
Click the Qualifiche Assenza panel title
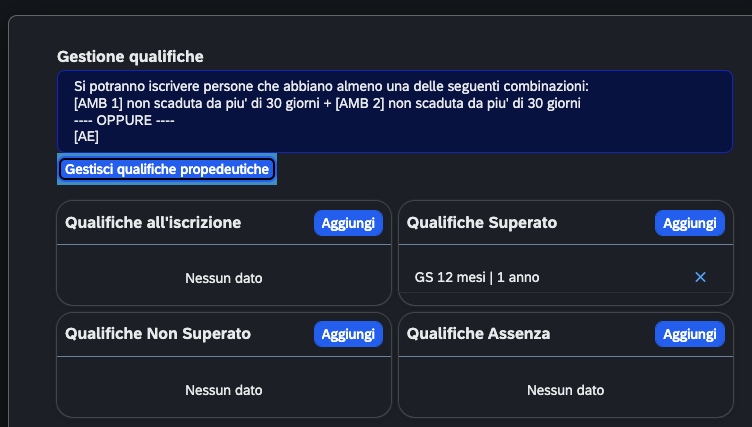click(479, 333)
